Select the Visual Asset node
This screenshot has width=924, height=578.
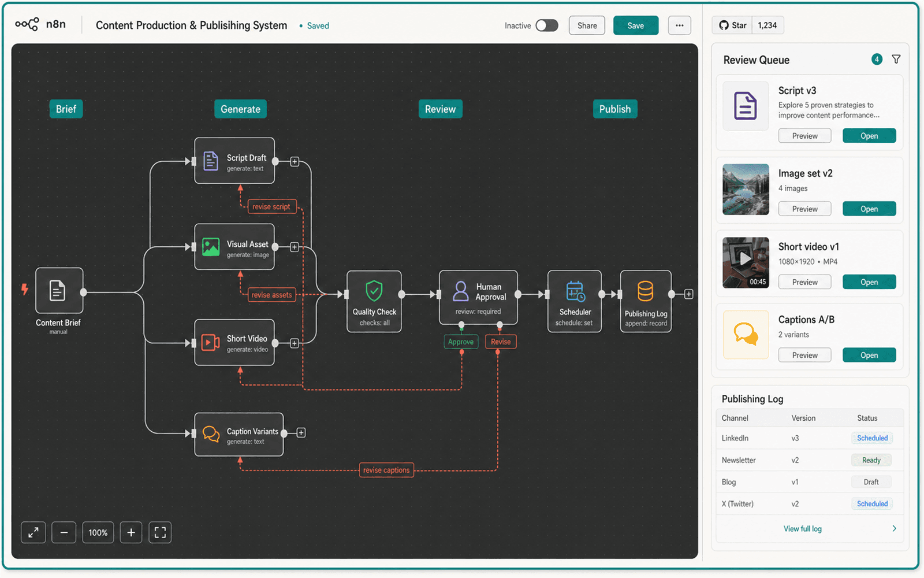[234, 247]
